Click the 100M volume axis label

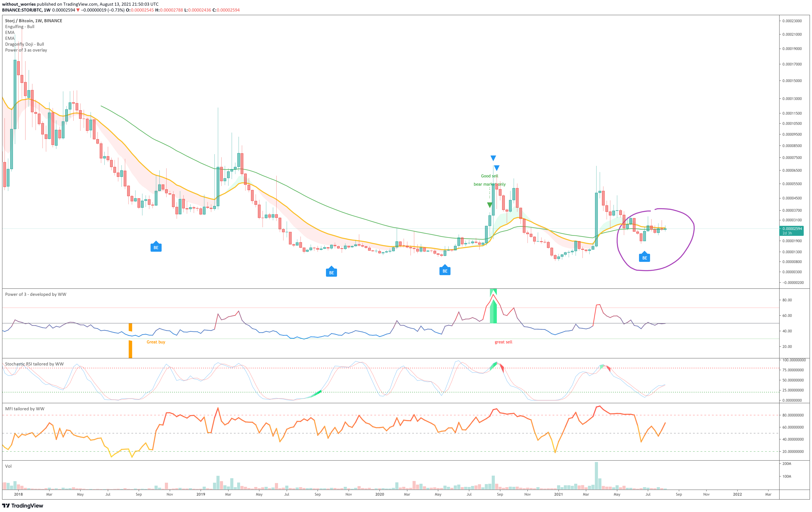(x=787, y=476)
